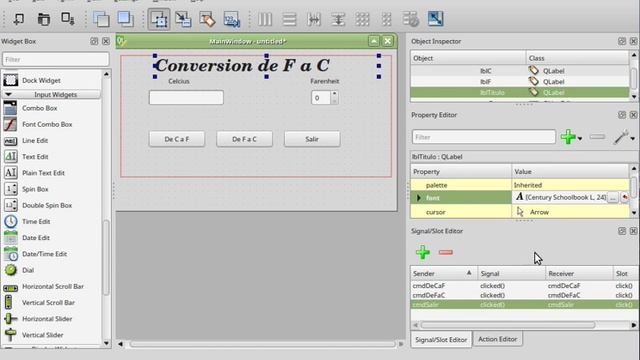The height and width of the screenshot is (360, 640).
Task: Select the lblC row in Object Inspector
Action: pos(520,71)
